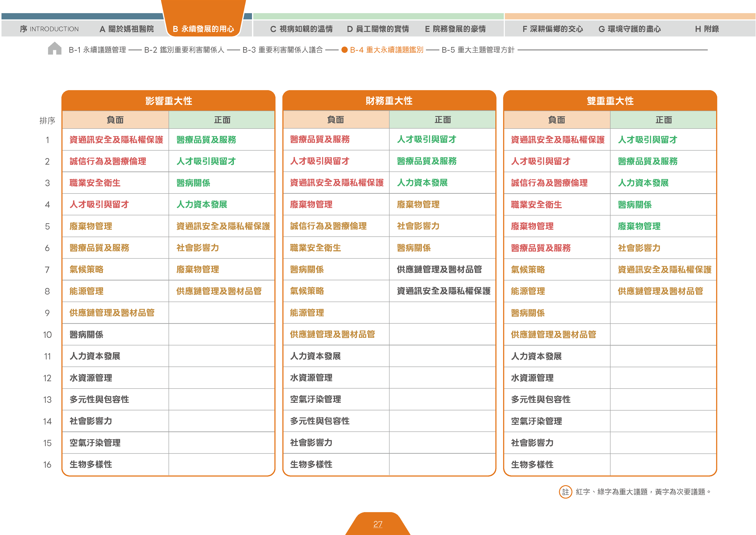Switch to A 關於媽祖醫院 tab
The height and width of the screenshot is (535, 756).
tap(127, 29)
